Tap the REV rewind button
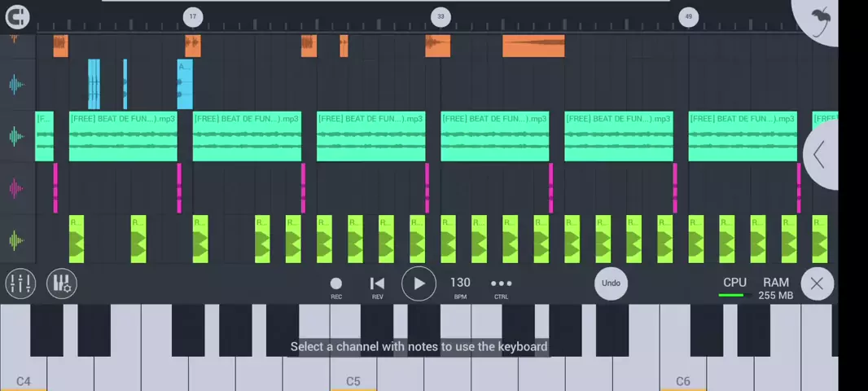Screen dimensions: 868x391 point(377,285)
